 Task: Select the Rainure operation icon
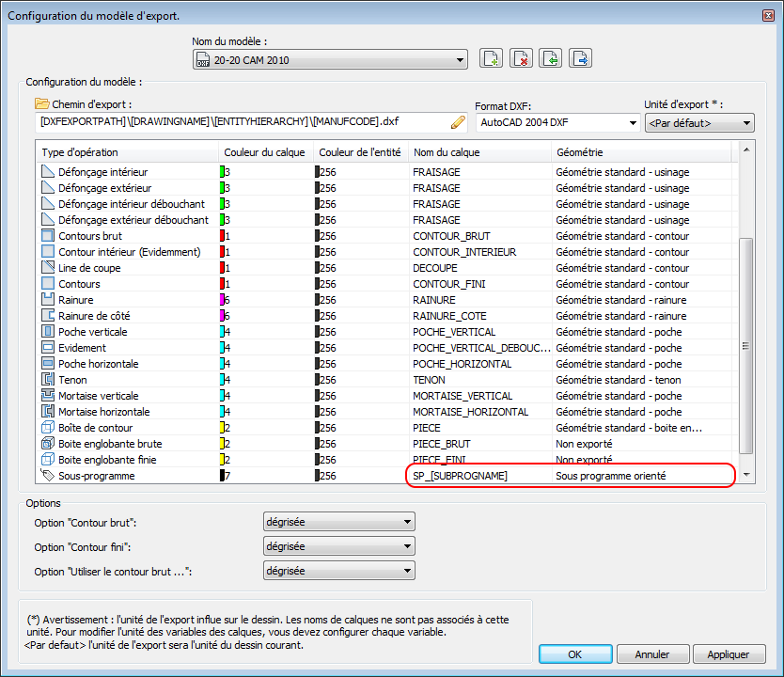pos(48,300)
